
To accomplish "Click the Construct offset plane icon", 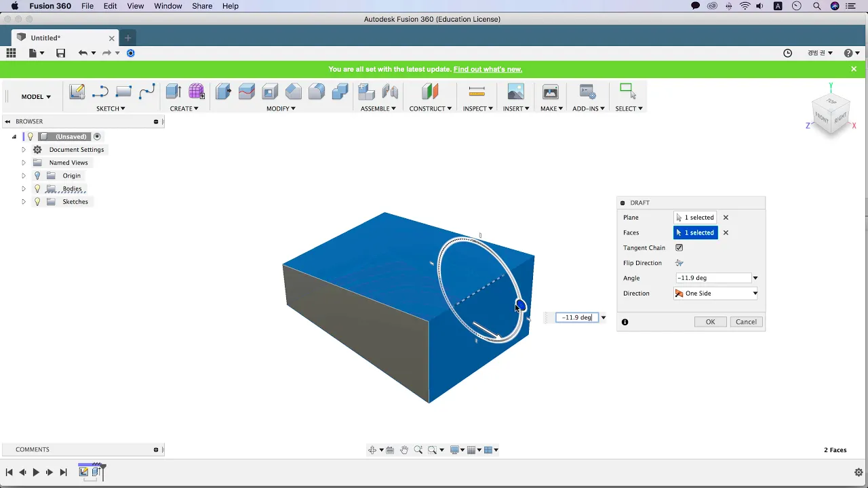I will [430, 91].
